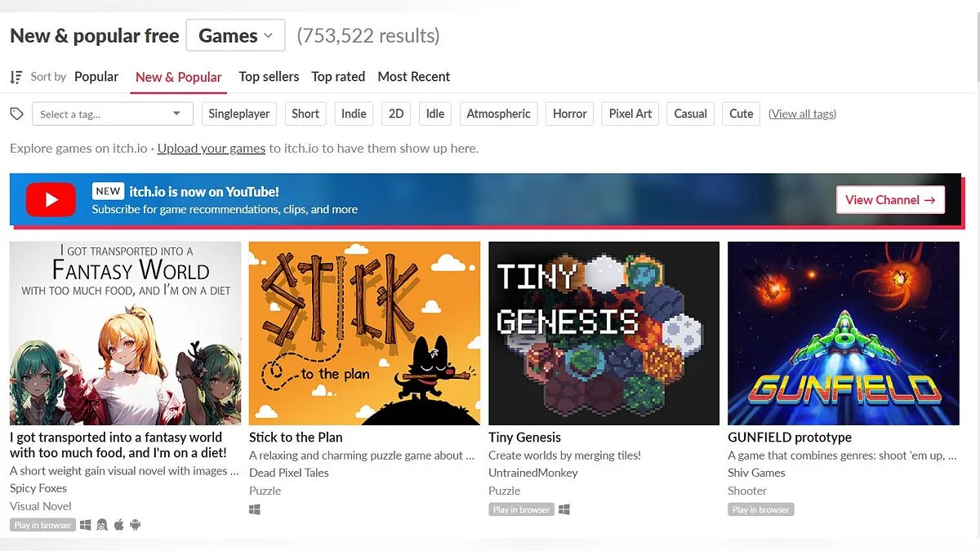Click the weight gain visual novel description
Viewport: 980px width, 551px height.
pyautogui.click(x=124, y=471)
